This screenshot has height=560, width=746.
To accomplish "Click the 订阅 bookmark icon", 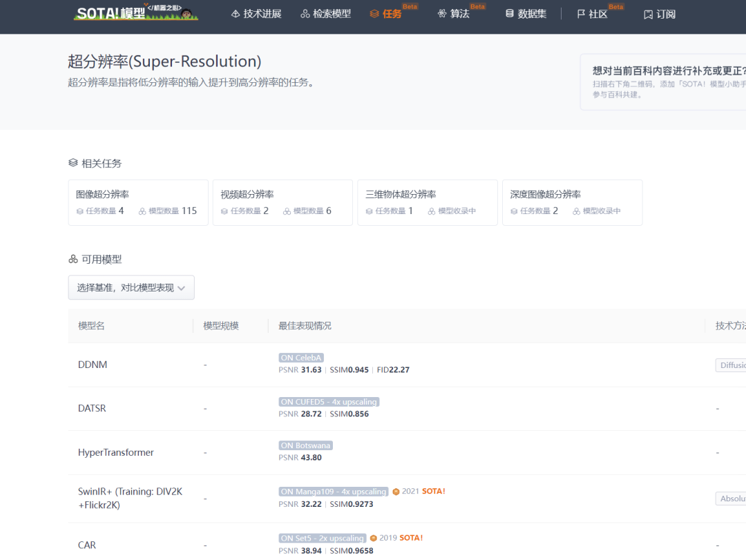I will (x=648, y=15).
